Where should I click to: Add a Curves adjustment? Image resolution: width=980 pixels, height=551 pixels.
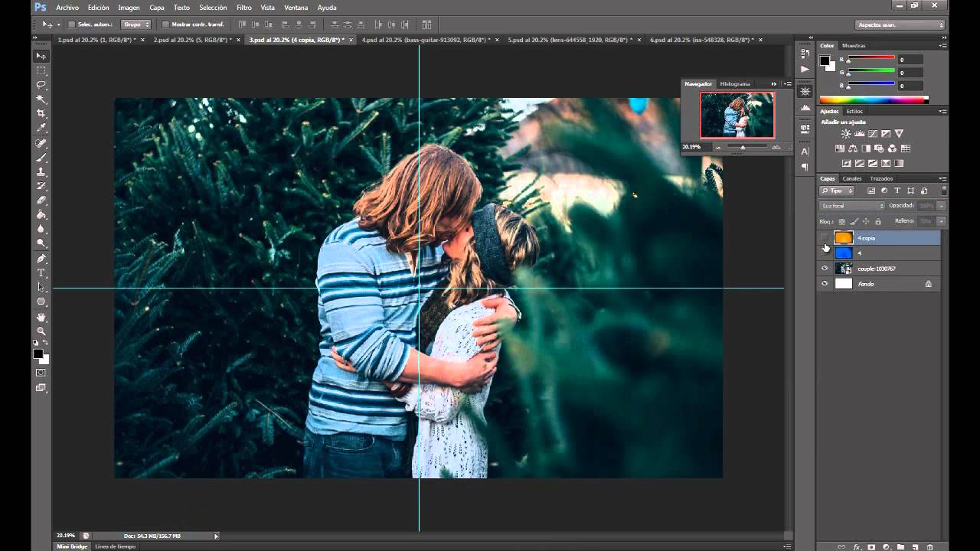coord(872,134)
